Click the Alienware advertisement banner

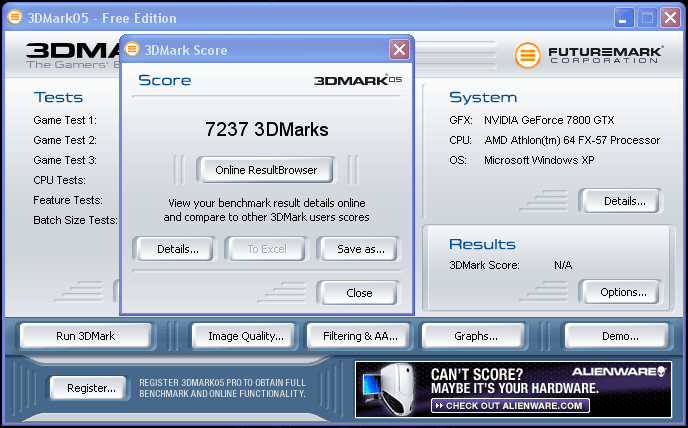[x=513, y=389]
